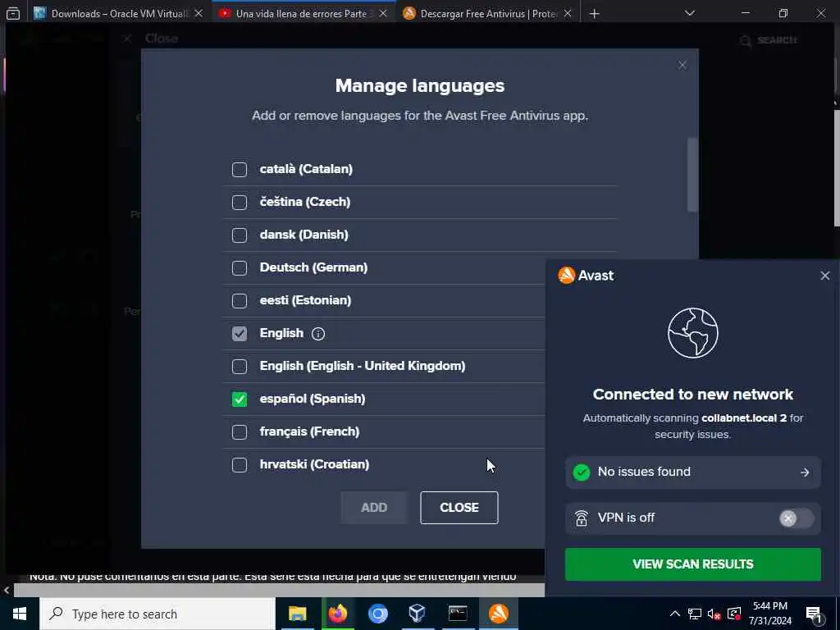Click the network tray icon
Screen dimensions: 840x630
tap(695, 614)
